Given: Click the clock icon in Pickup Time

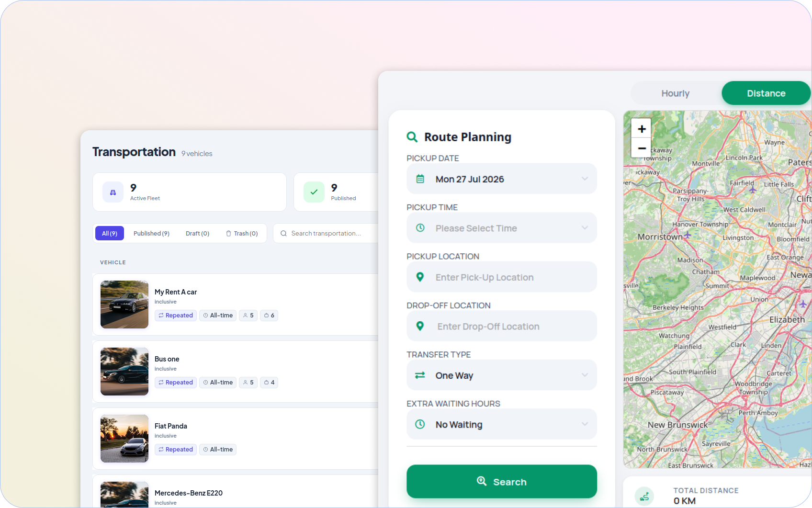Looking at the screenshot, I should (420, 228).
